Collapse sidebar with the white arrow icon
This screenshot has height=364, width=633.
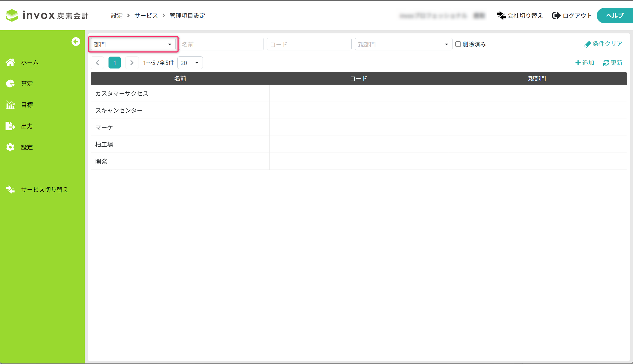(x=76, y=42)
